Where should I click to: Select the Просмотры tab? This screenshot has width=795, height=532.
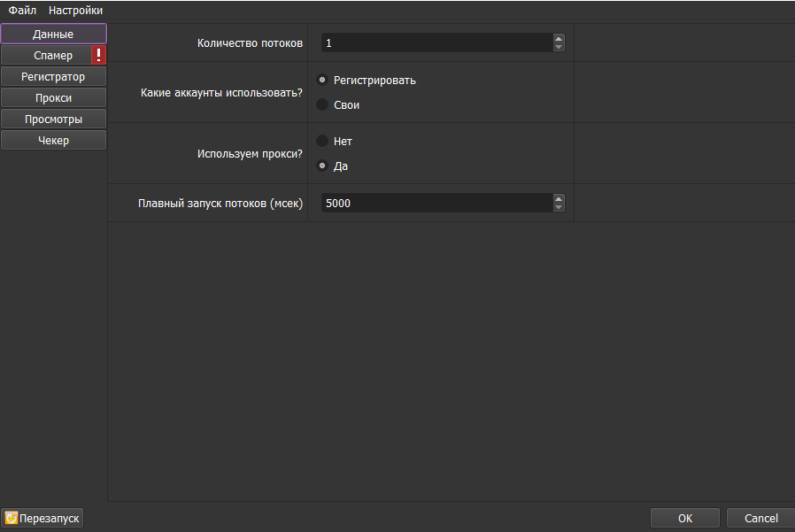coord(53,119)
